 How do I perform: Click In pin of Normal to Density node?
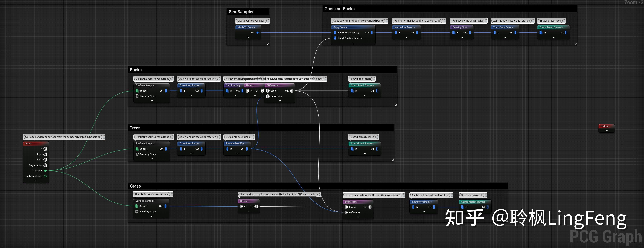(396, 32)
